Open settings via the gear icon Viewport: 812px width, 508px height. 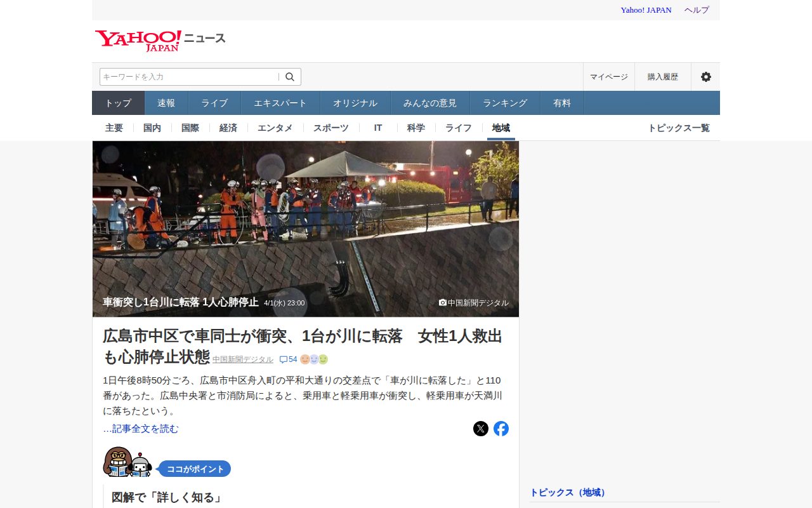(706, 77)
